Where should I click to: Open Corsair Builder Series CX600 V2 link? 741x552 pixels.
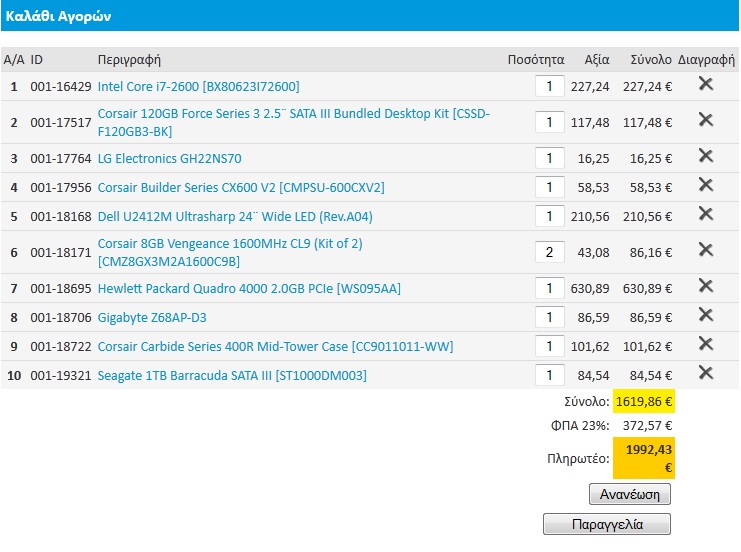click(241, 188)
